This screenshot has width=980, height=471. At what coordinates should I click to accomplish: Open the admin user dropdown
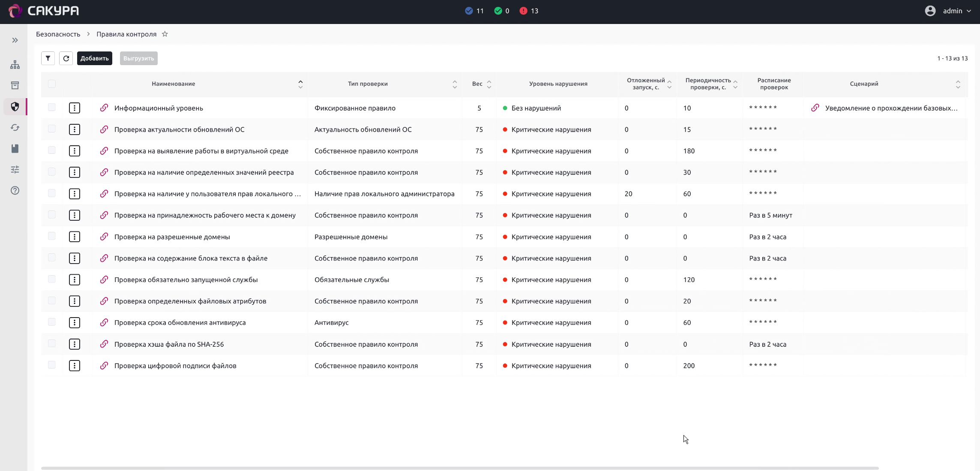coord(948,11)
